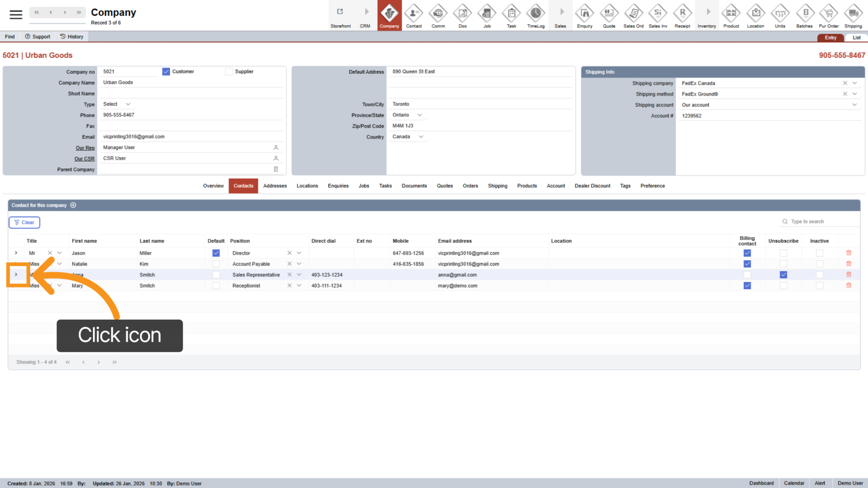Uncheck the Customer checkbox
Image resolution: width=868 pixels, height=488 pixels.
[x=166, y=72]
